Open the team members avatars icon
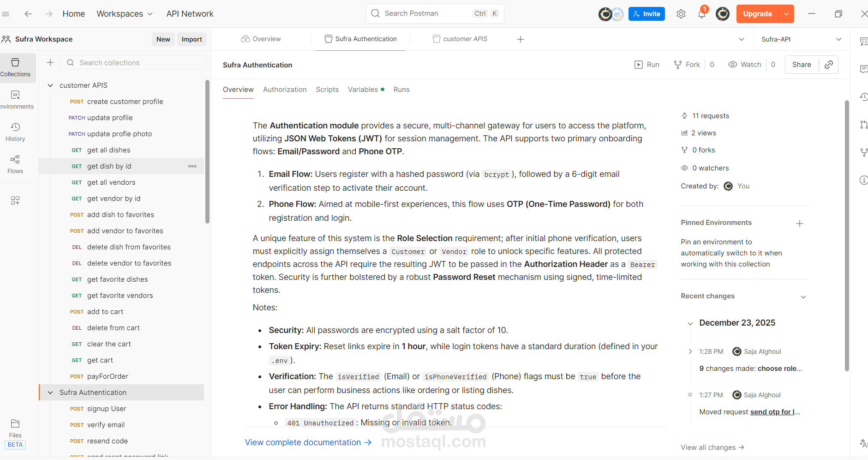This screenshot has width=868, height=460. pyautogui.click(x=611, y=14)
